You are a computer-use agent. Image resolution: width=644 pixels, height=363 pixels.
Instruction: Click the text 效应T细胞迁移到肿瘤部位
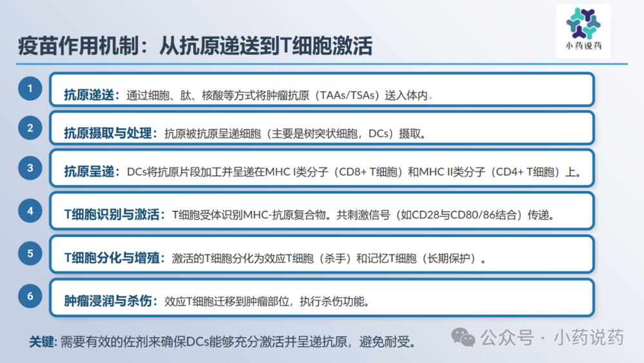pos(267,302)
